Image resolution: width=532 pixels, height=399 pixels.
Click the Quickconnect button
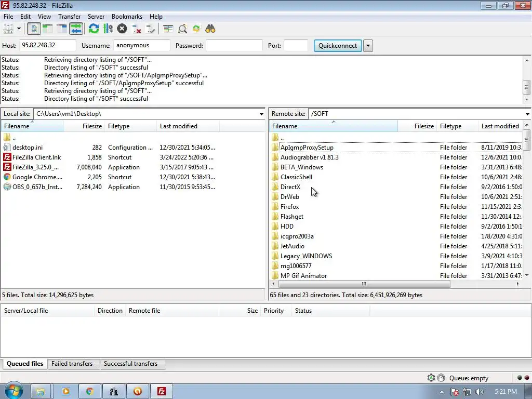click(x=338, y=46)
